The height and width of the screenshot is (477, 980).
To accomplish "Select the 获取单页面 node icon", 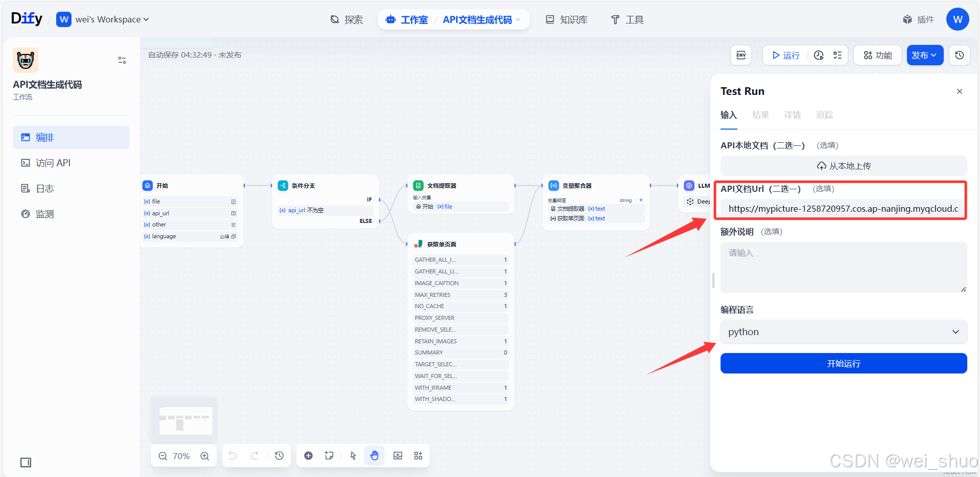I will 418,244.
